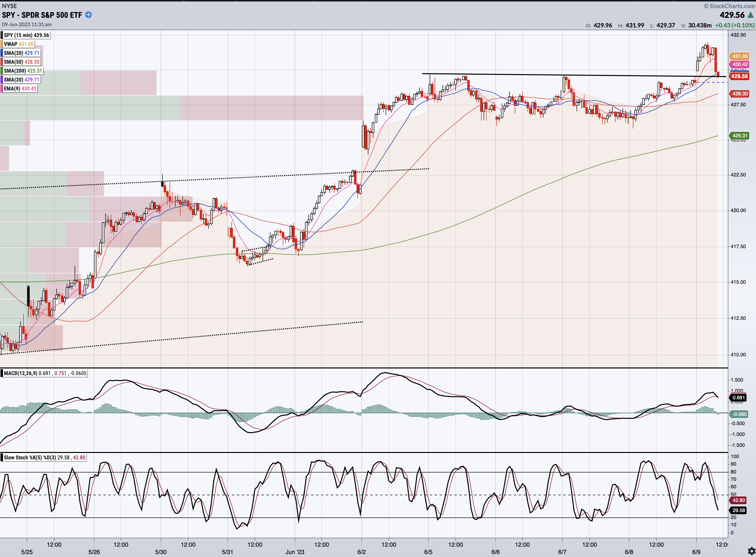Click the 5/25 date axis label
This screenshot has height=557, width=756.
(27, 552)
